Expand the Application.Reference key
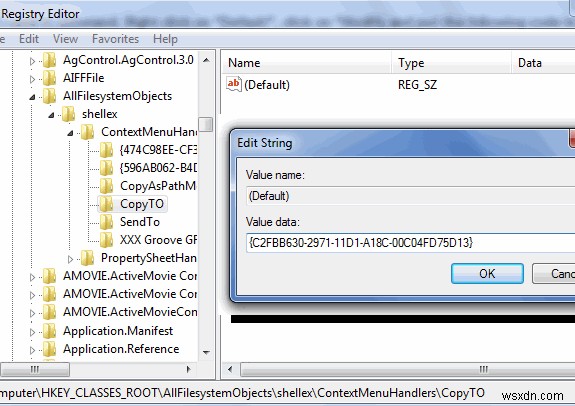This screenshot has width=575, height=406. [x=32, y=350]
